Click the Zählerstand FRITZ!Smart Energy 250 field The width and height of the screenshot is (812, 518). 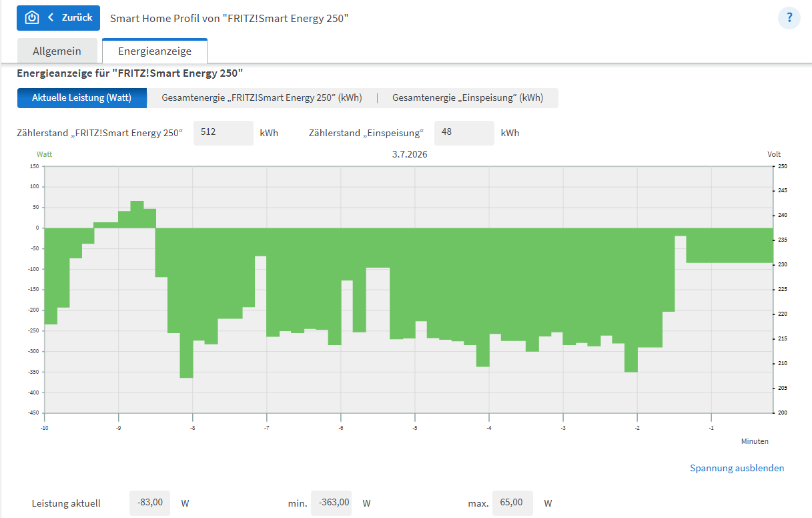pos(224,133)
